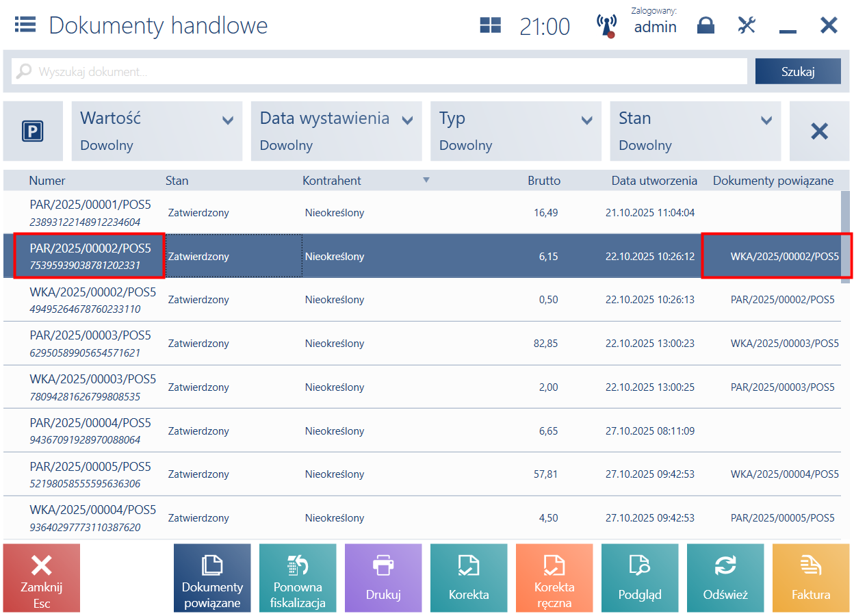854x616 pixels.
Task: Click the Wyszukaj dokument search field
Action: 380,71
